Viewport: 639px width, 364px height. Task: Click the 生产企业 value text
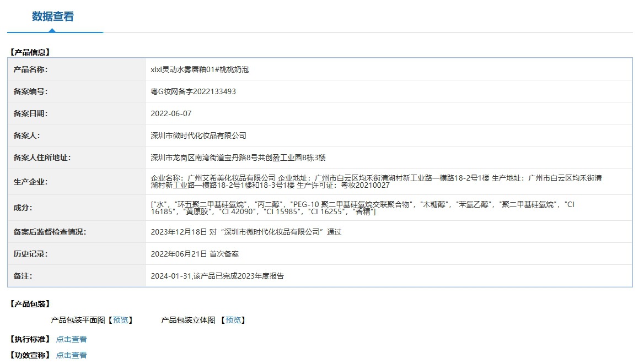tap(376, 182)
